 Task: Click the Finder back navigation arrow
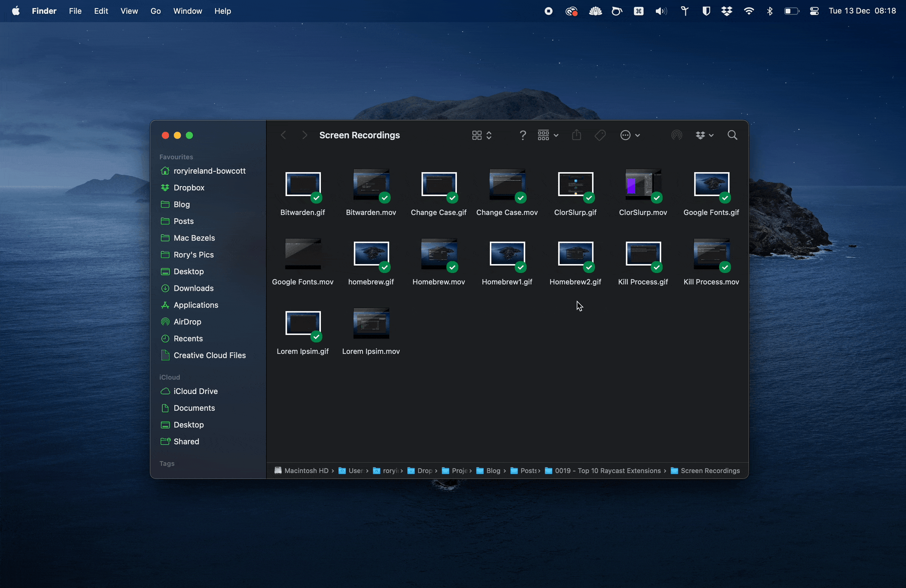pos(283,135)
